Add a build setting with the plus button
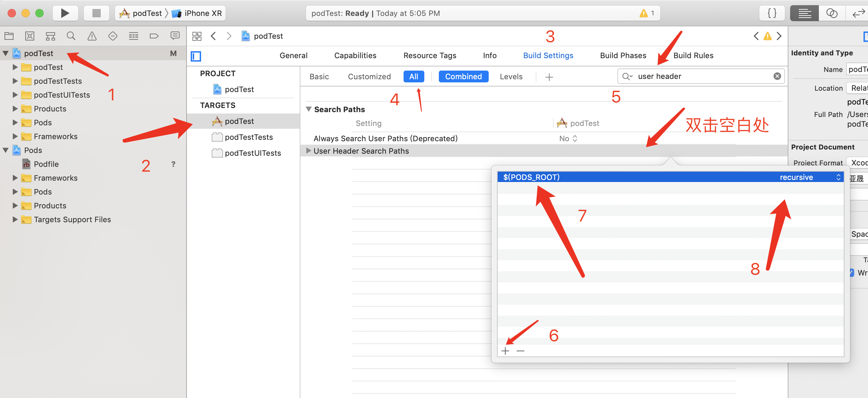The image size is (868, 398). (x=549, y=77)
